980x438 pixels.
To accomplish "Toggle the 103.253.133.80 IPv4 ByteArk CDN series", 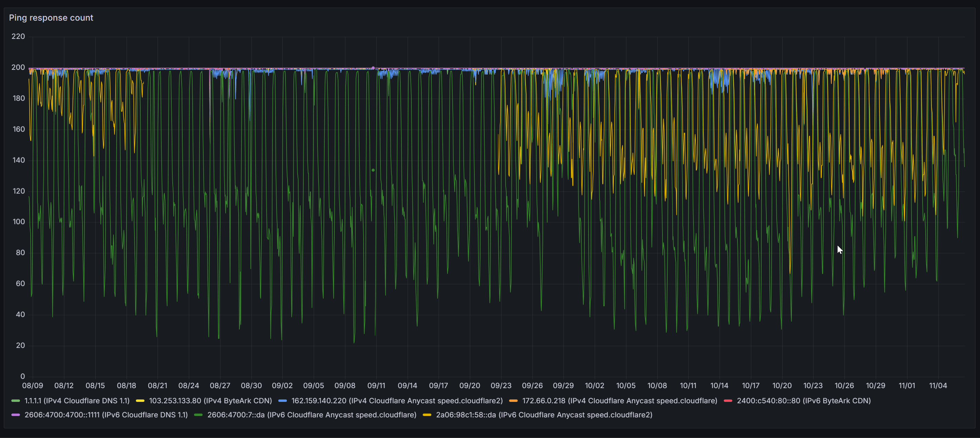I will pos(211,401).
